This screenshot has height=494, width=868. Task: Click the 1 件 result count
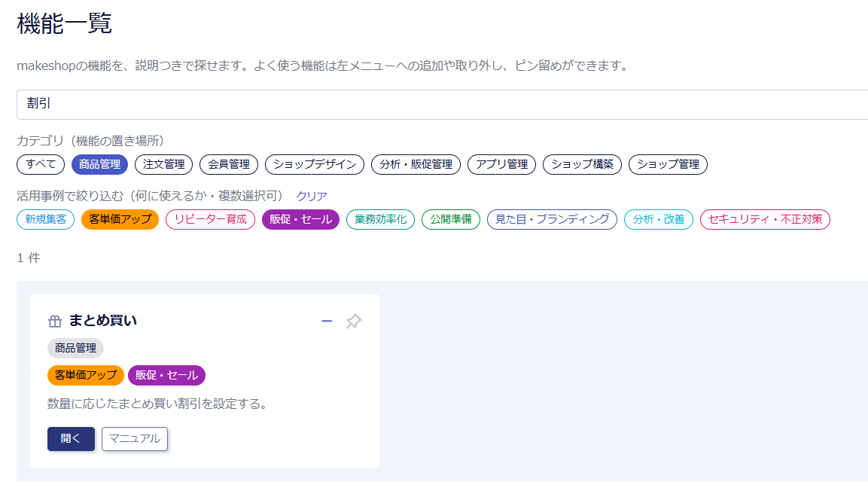tap(29, 258)
